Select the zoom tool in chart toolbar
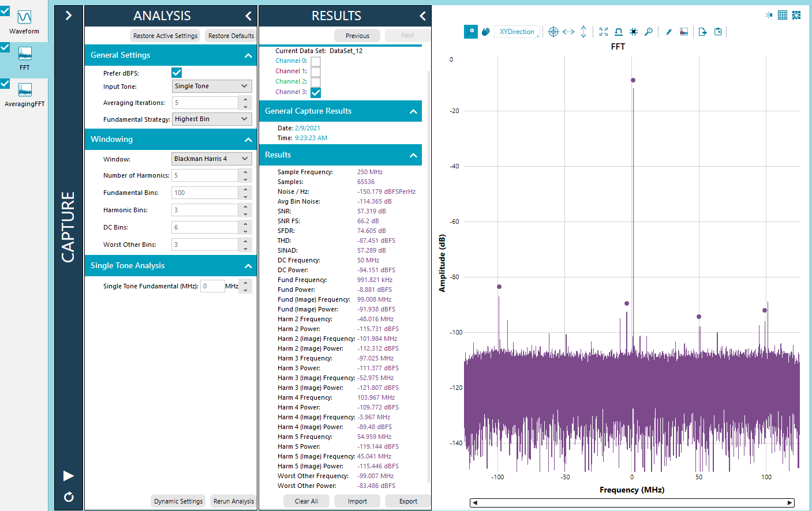Image resolution: width=812 pixels, height=511 pixels. click(x=471, y=32)
